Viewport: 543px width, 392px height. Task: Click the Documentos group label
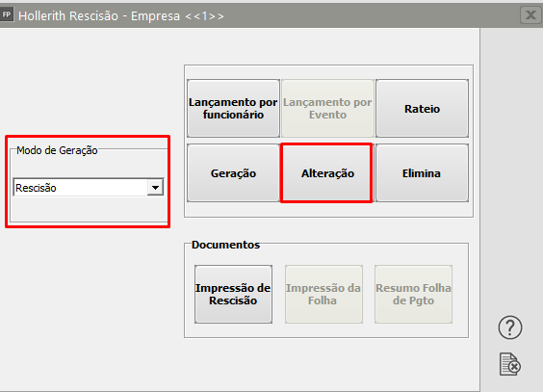pos(226,245)
